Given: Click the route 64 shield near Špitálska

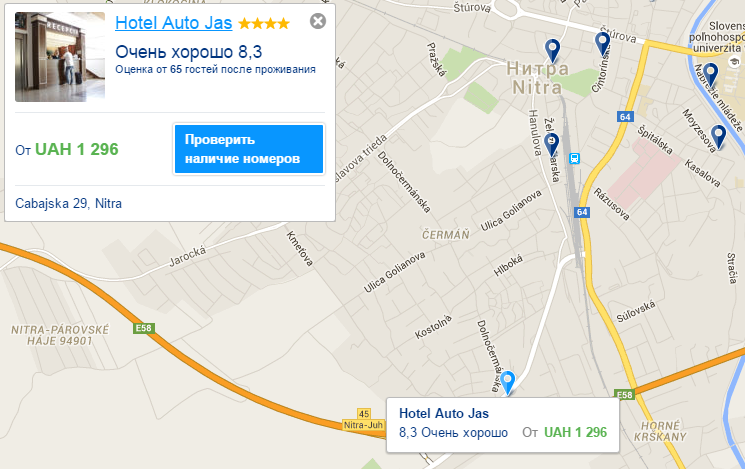Looking at the screenshot, I should 625,117.
